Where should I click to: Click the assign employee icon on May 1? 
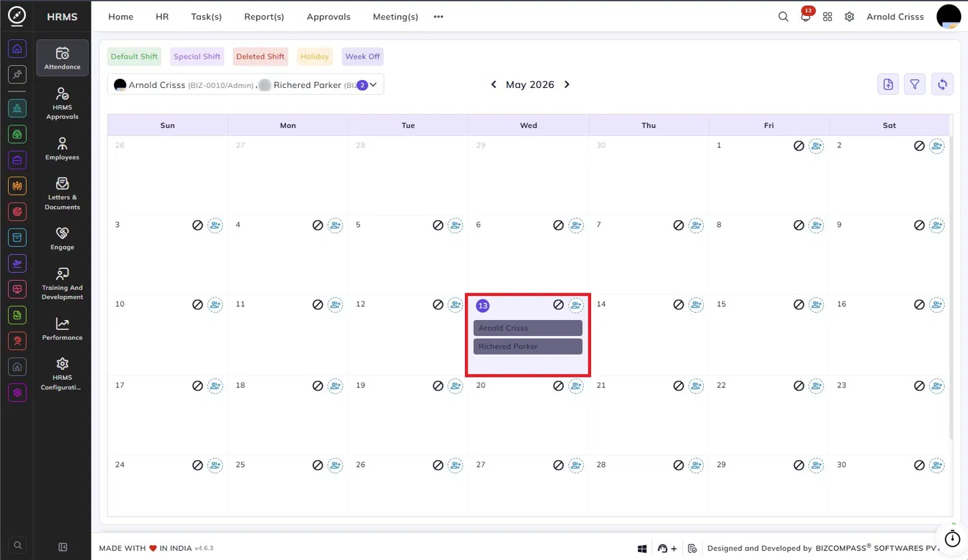(817, 145)
